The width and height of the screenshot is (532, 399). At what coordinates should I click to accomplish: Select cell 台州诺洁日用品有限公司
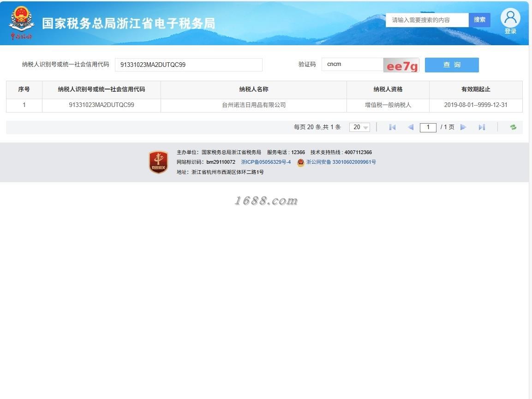tap(254, 105)
